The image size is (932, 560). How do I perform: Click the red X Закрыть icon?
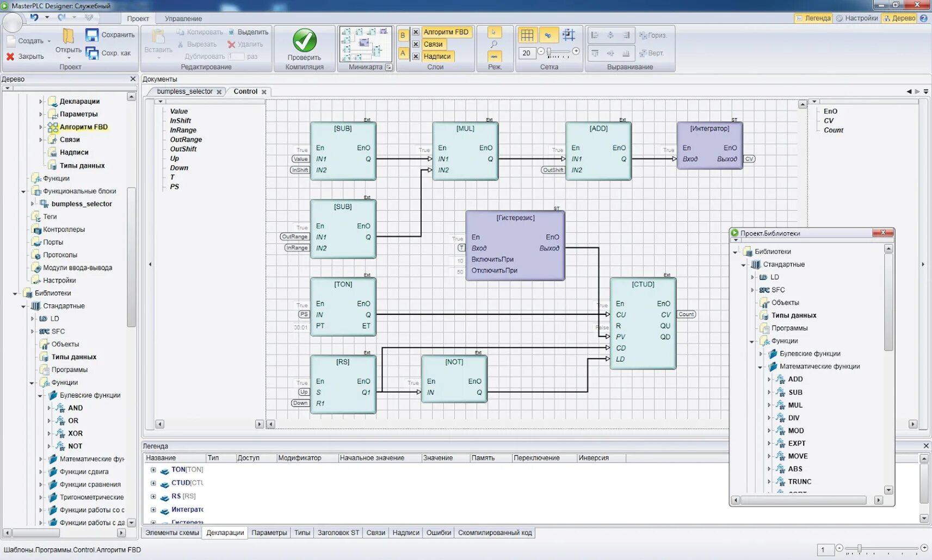tap(10, 56)
